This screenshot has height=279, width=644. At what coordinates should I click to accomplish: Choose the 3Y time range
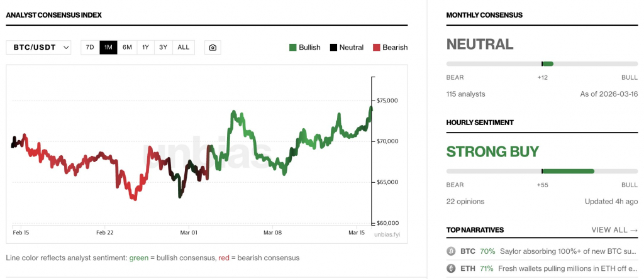164,48
